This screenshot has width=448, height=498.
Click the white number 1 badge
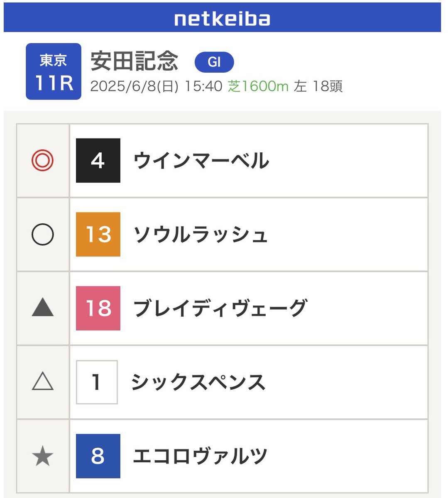(97, 382)
